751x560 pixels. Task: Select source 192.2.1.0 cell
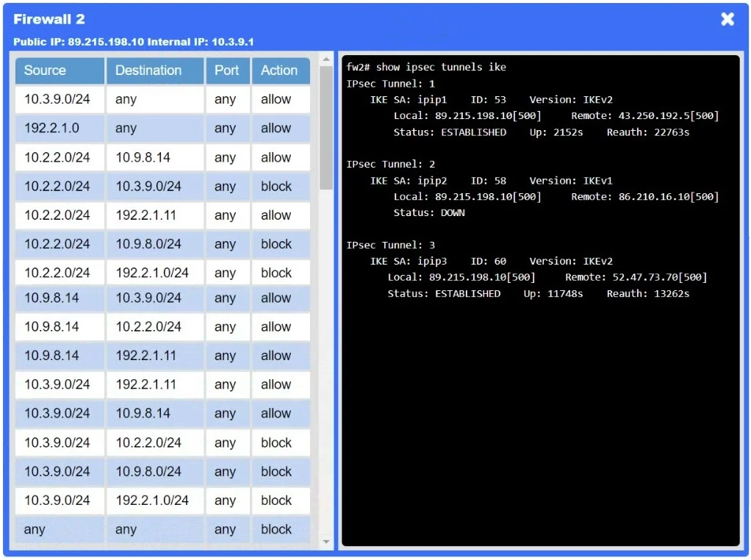60,129
